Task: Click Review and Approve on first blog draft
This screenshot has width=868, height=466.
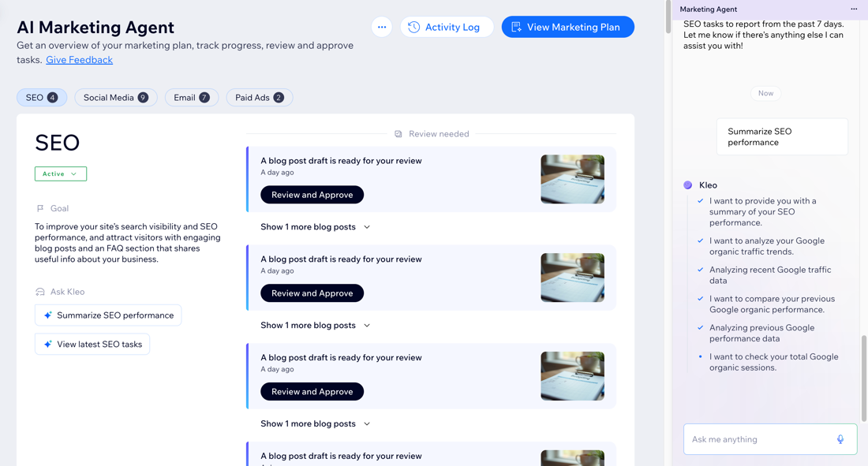Action: click(312, 195)
